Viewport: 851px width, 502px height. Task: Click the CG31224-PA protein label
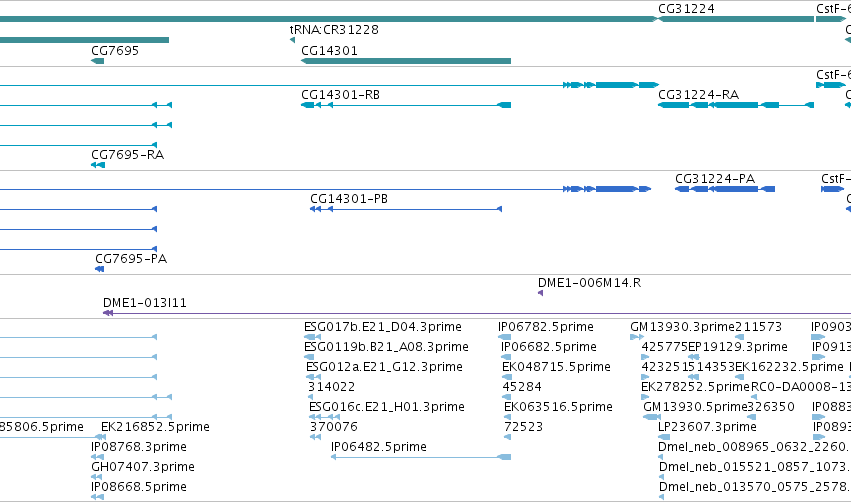(715, 179)
